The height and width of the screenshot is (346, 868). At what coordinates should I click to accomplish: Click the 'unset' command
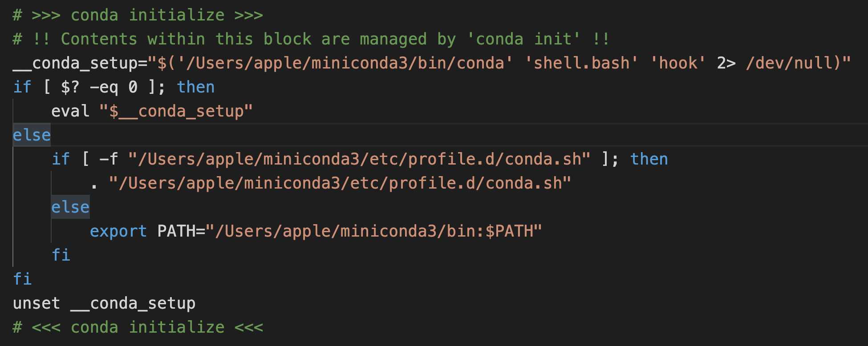37,303
